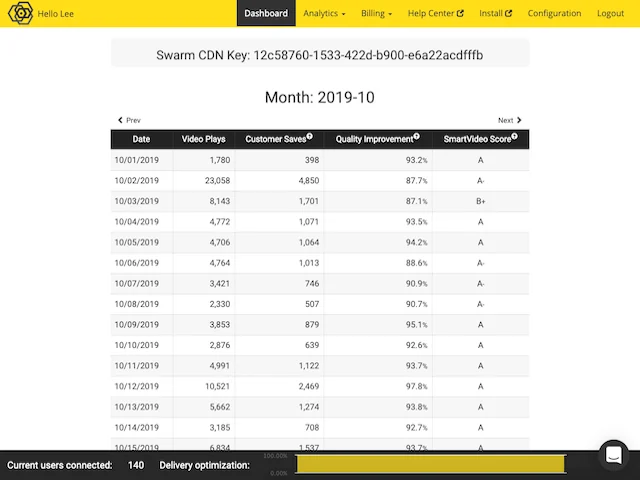The height and width of the screenshot is (480, 640).
Task: Click the Video Plays column header
Action: [203, 139]
